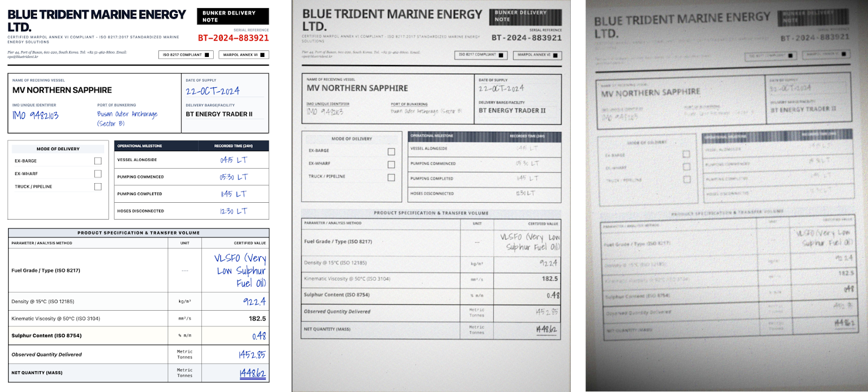The width and height of the screenshot is (868, 392).
Task: Select BT ENERGY TRADER II in the color original
Action: [219, 114]
